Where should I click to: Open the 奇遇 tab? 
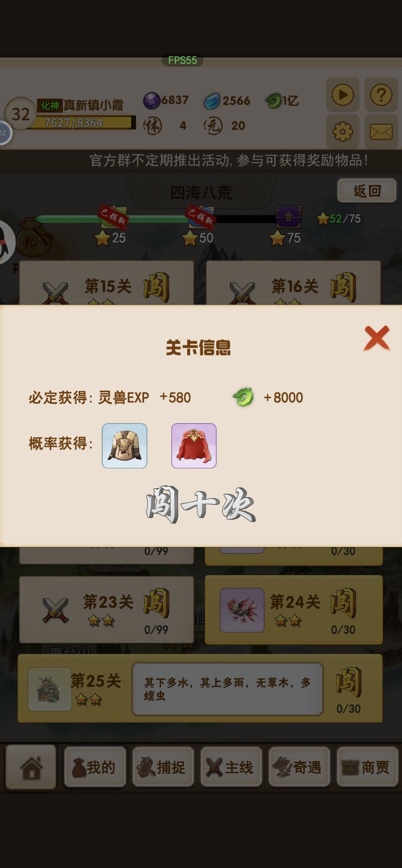[x=299, y=767]
